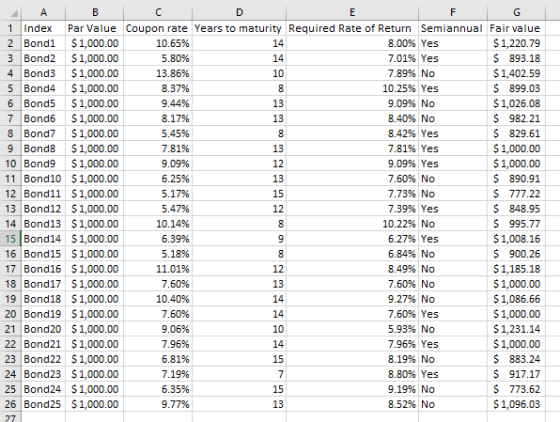Click required return 7.01% cell
560x422 pixels.
tap(352, 58)
